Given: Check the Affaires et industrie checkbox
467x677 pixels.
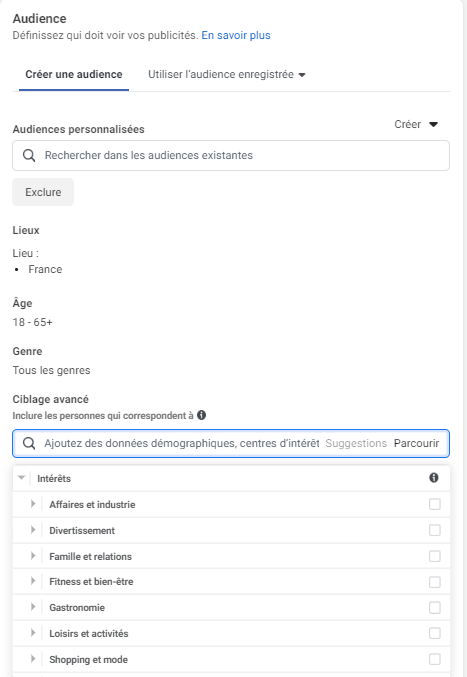Looking at the screenshot, I should click(435, 504).
